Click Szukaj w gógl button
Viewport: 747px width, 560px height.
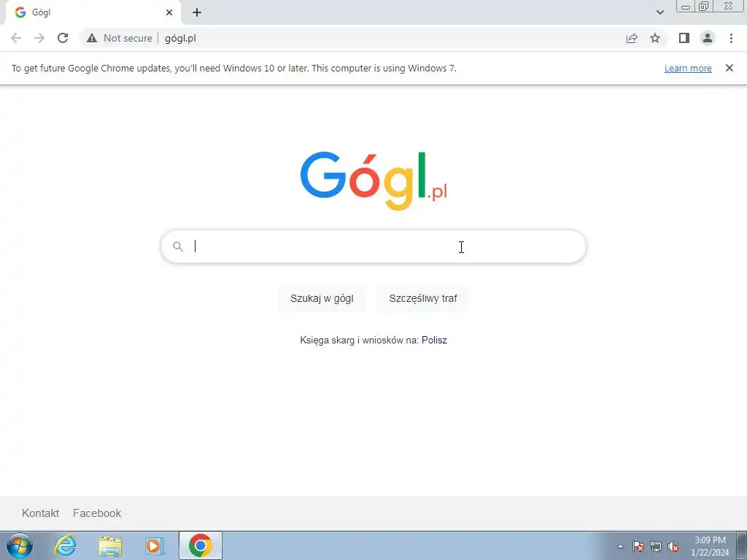pyautogui.click(x=322, y=298)
